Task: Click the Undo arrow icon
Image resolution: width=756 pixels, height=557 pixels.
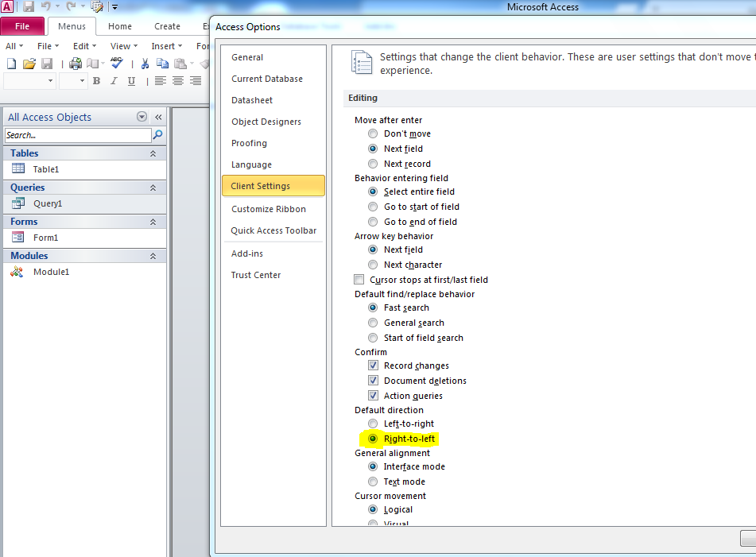Action: (46, 6)
